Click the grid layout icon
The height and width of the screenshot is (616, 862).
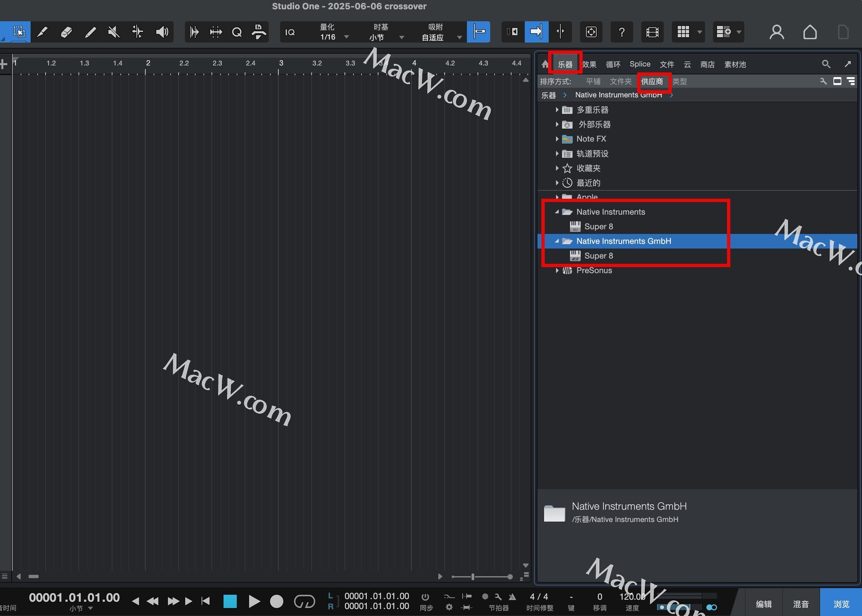tap(683, 32)
